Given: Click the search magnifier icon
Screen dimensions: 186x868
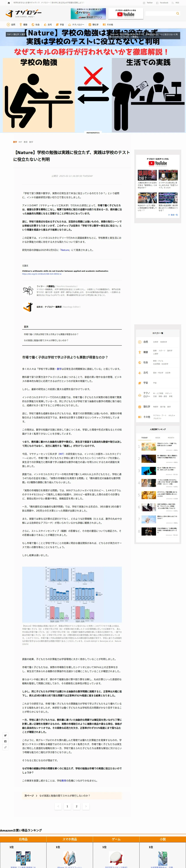Looking at the screenshot, I should pos(178,13).
